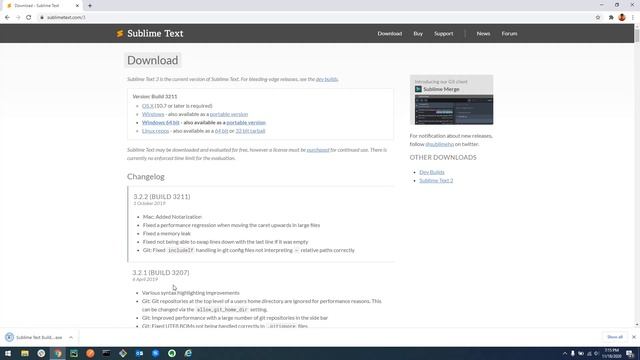The width and height of the screenshot is (640, 360).
Task: Click the Windows 64 bit download link
Action: coord(161,122)
